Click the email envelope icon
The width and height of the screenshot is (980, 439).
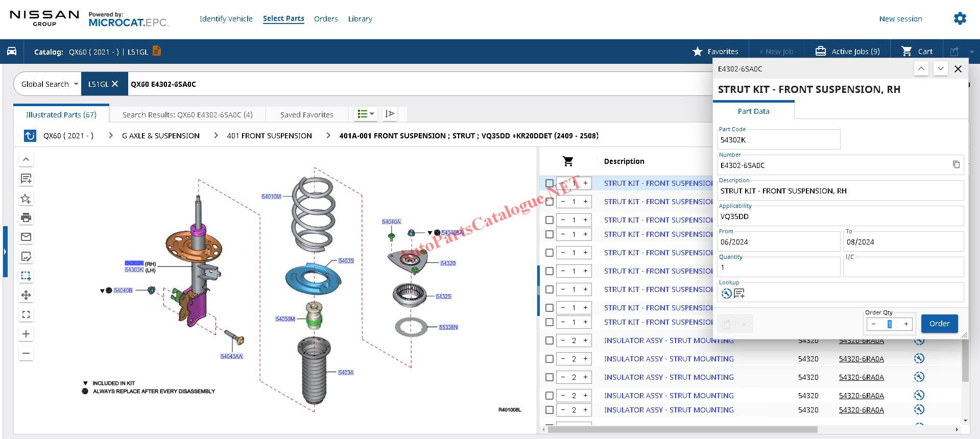click(26, 237)
